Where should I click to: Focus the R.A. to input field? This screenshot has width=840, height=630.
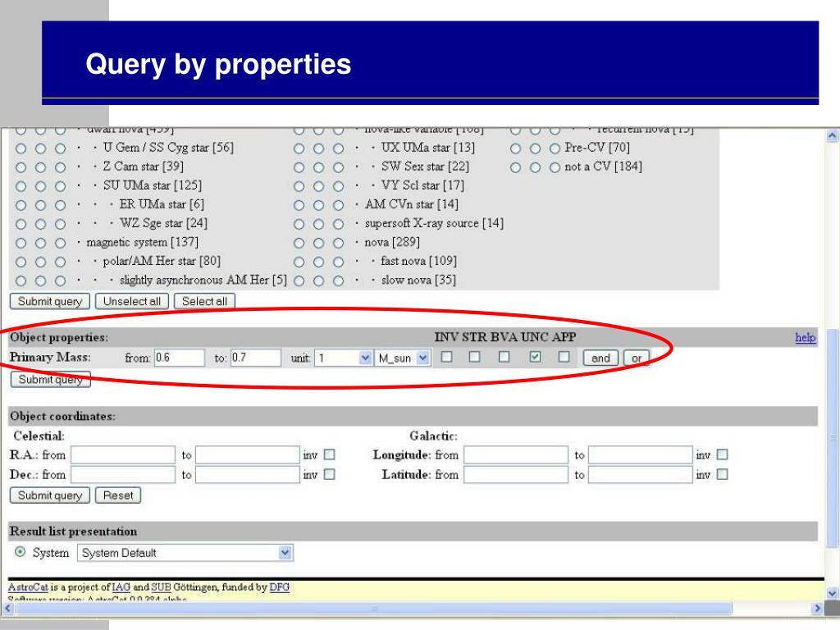coord(248,454)
